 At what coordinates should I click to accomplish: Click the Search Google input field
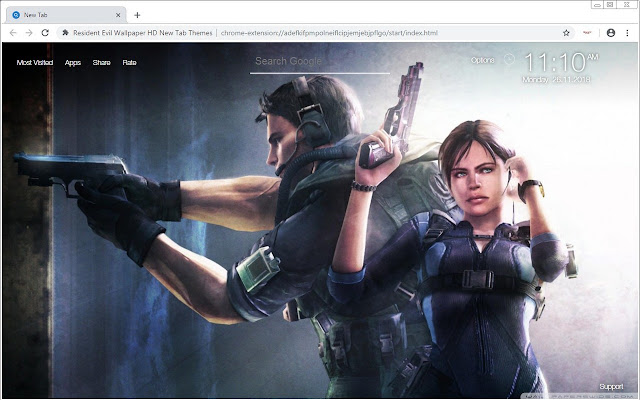320,62
